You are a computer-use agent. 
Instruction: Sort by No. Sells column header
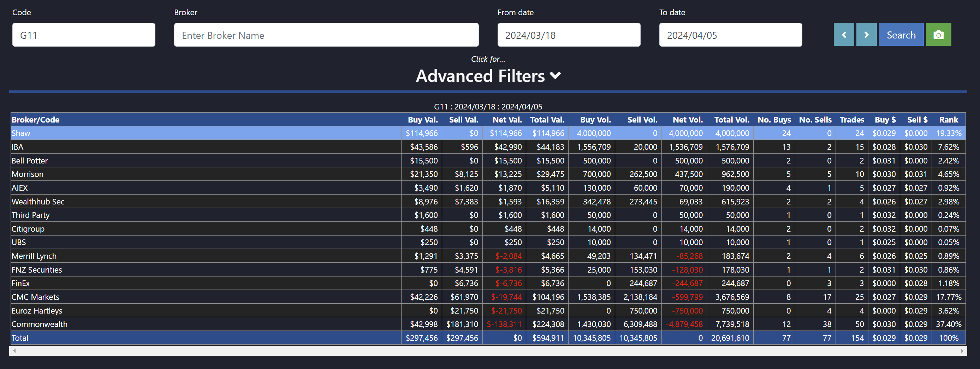point(815,119)
